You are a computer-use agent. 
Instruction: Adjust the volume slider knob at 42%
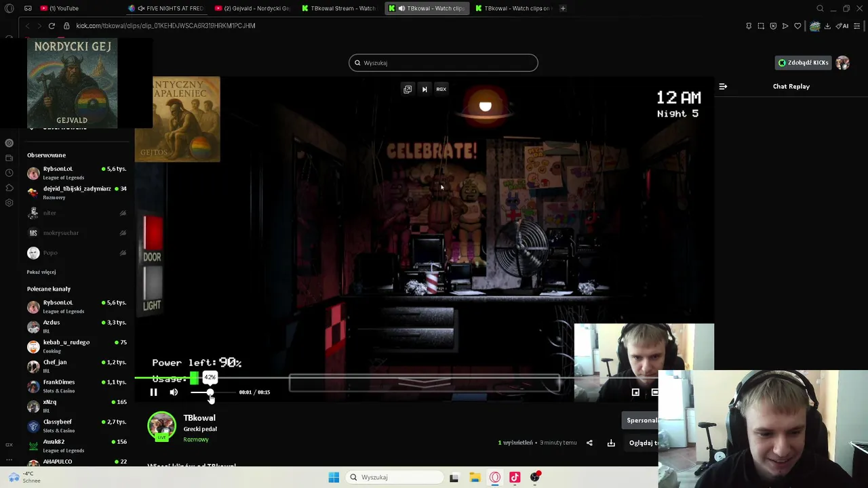click(x=210, y=392)
